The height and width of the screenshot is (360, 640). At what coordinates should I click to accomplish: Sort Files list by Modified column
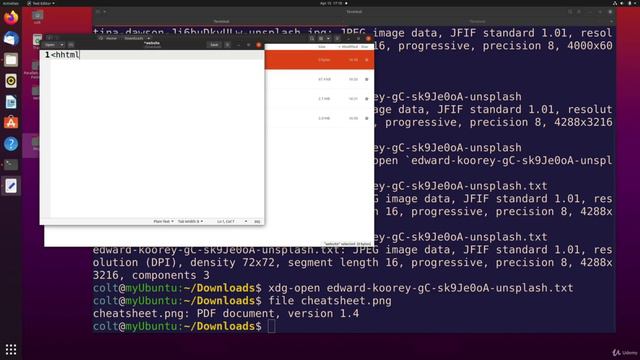click(348, 47)
